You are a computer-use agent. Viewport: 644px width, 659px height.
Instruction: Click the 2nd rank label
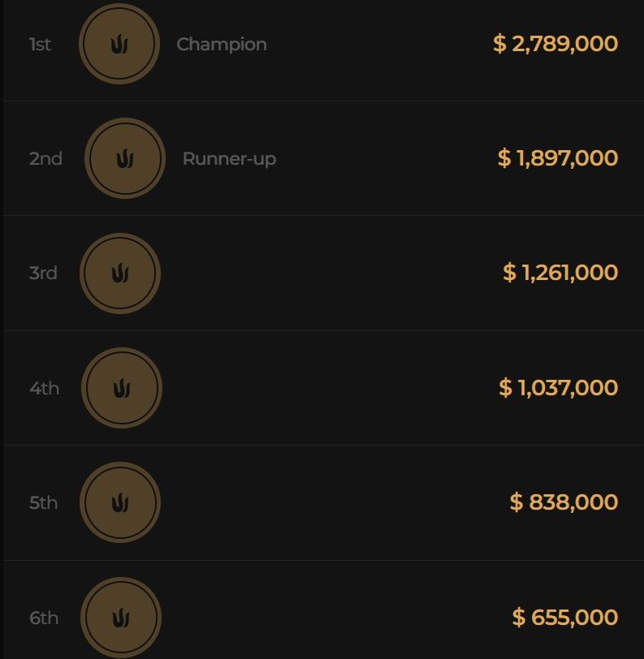(45, 159)
